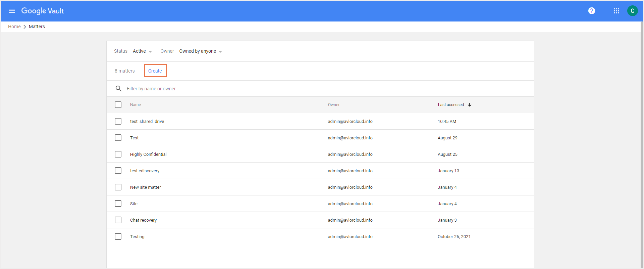Click the Google Vault logo
Image resolution: width=644 pixels, height=269 pixels.
[x=43, y=11]
